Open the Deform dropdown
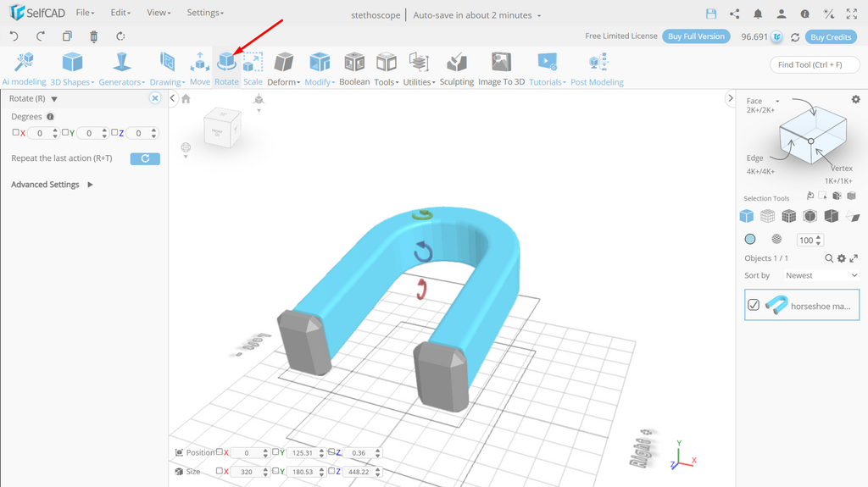The image size is (868, 487). [283, 69]
